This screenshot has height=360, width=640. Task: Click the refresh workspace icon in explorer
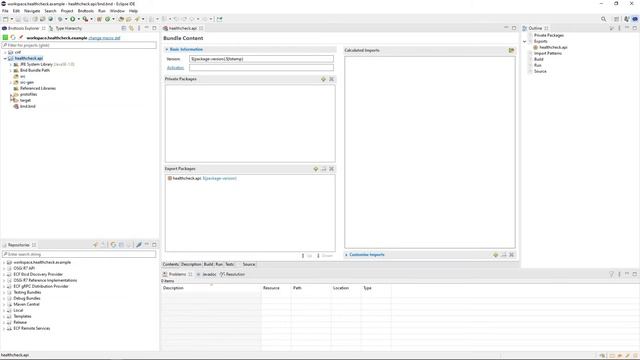pyautogui.click(x=13, y=38)
